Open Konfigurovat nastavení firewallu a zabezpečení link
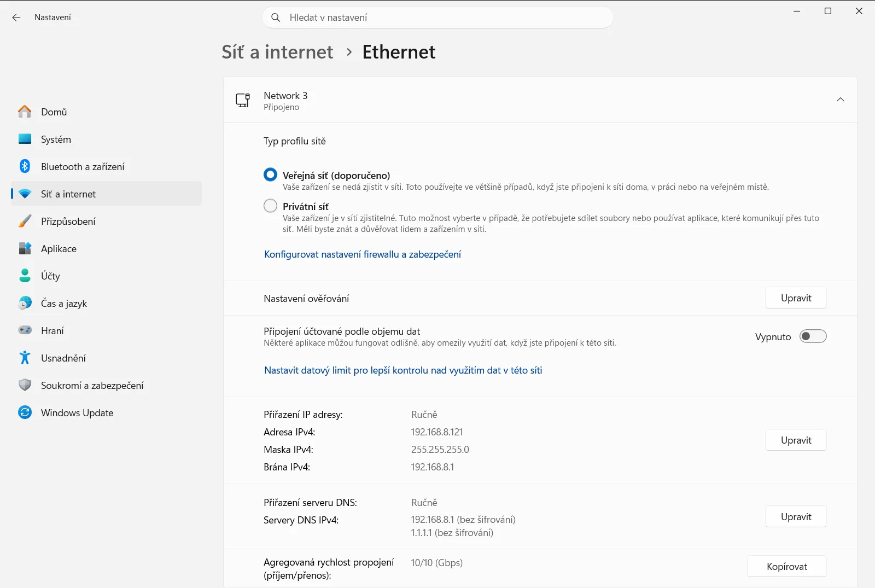The width and height of the screenshot is (875, 588). (363, 254)
